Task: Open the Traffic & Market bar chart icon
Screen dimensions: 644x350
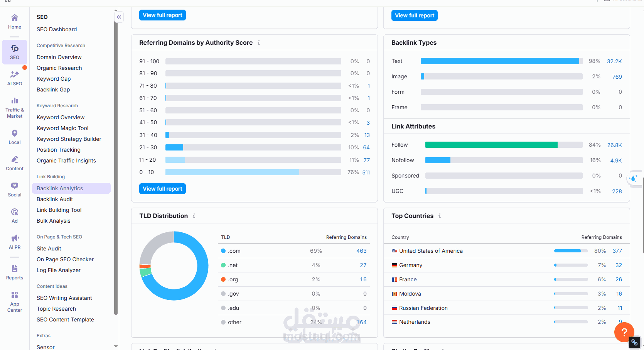Action: [x=15, y=101]
